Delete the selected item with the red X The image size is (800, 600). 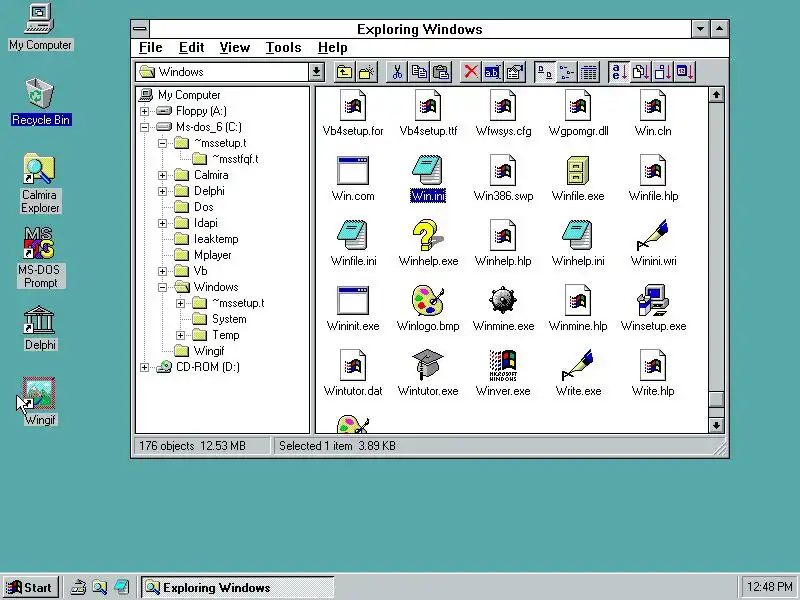[x=470, y=72]
